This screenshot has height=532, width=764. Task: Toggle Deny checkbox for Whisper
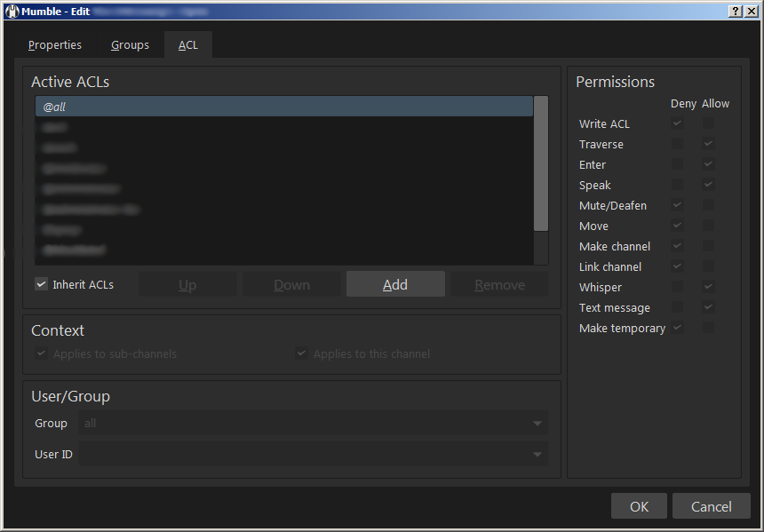tap(677, 287)
